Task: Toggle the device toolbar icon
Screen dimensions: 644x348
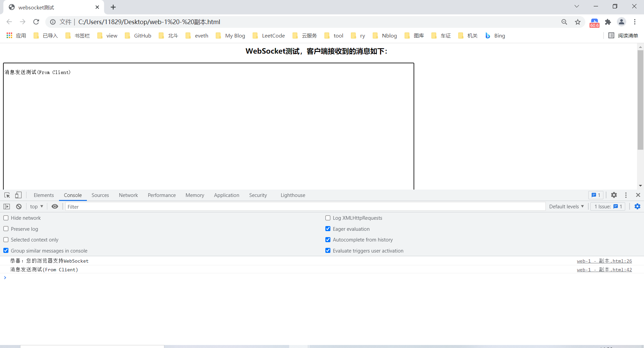Action: pos(18,195)
